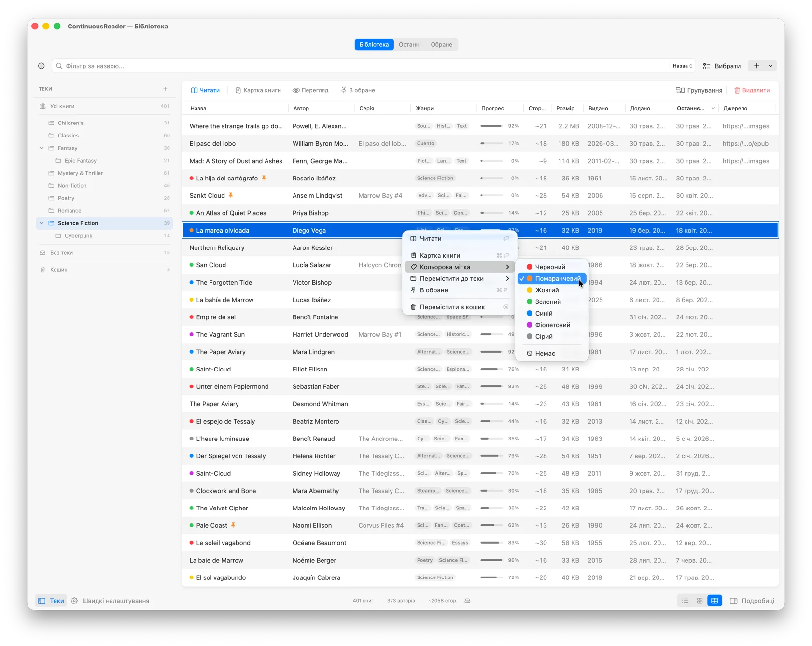Screen dimensions: 812x646
Task: Click the Картка книги toolbar button
Action: (x=258, y=90)
